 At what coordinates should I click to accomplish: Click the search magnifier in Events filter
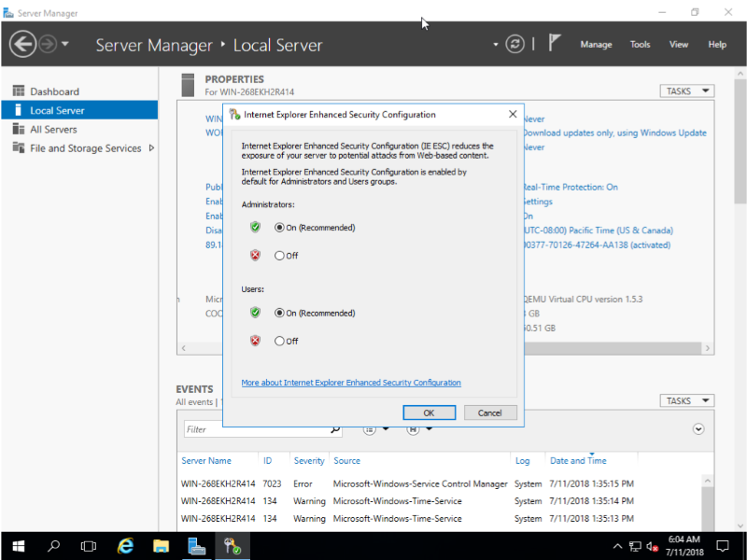[335, 429]
